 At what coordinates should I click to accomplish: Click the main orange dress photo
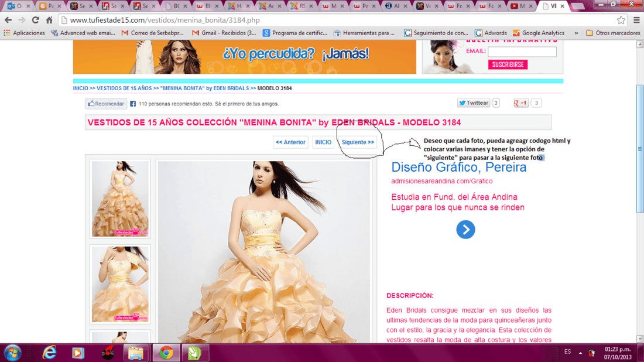click(x=264, y=252)
